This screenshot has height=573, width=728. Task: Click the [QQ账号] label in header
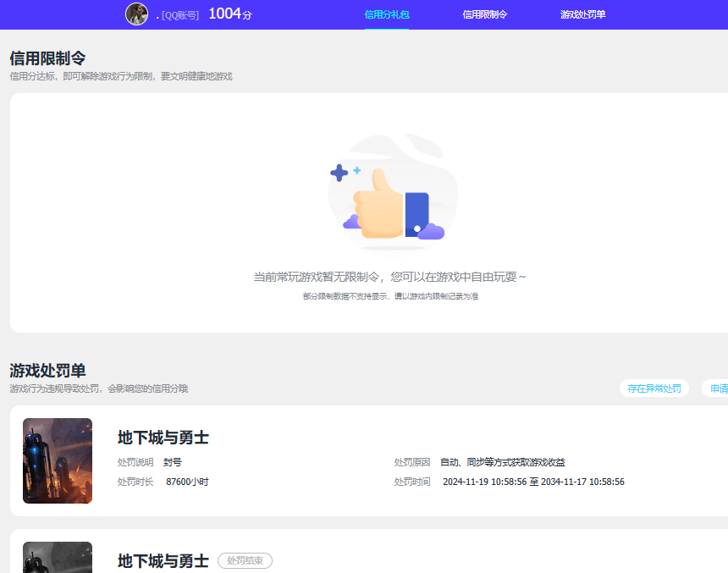coord(180,15)
